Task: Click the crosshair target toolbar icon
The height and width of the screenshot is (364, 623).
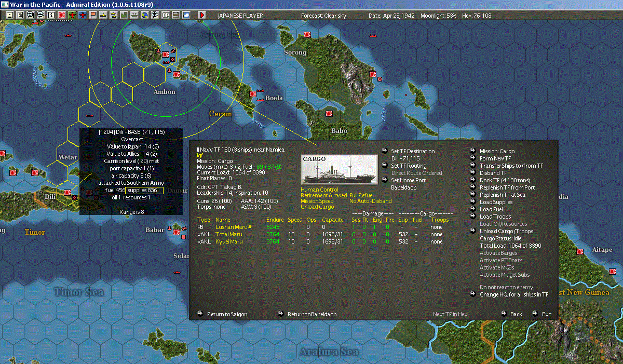Action: pyautogui.click(x=155, y=15)
